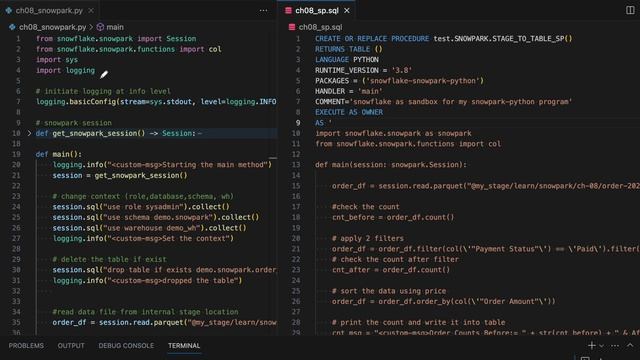
Task: Click the split editor icon at top right
Action: tap(630, 10)
